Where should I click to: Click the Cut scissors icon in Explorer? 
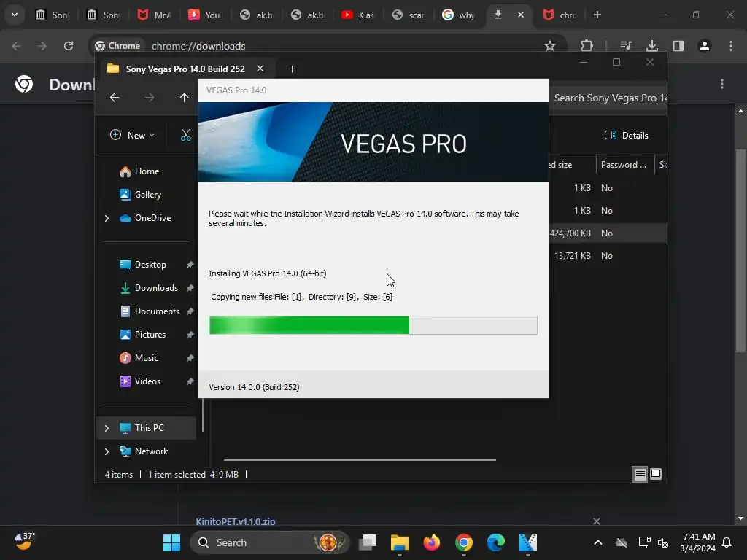(x=186, y=135)
